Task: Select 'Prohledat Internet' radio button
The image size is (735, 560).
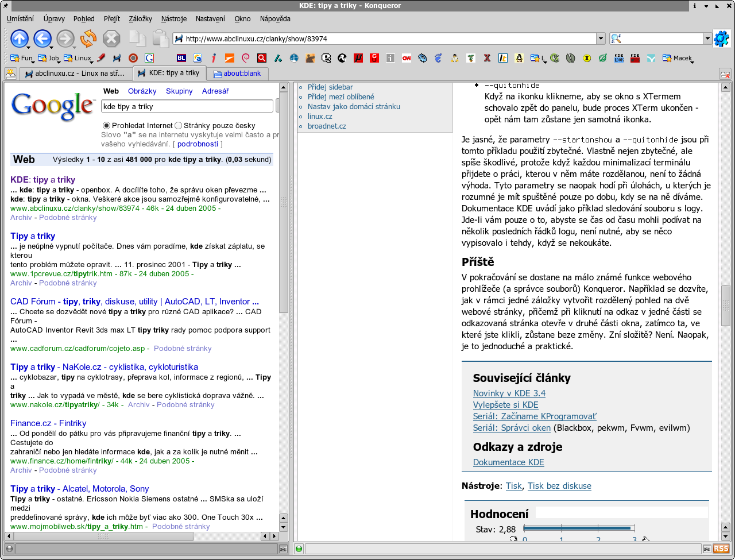Action: tap(106, 125)
